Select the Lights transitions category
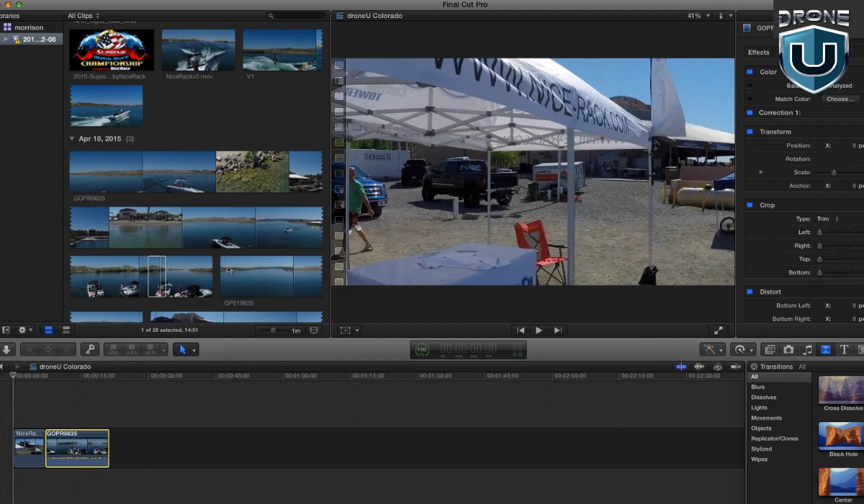The height and width of the screenshot is (504, 864). coord(760,408)
